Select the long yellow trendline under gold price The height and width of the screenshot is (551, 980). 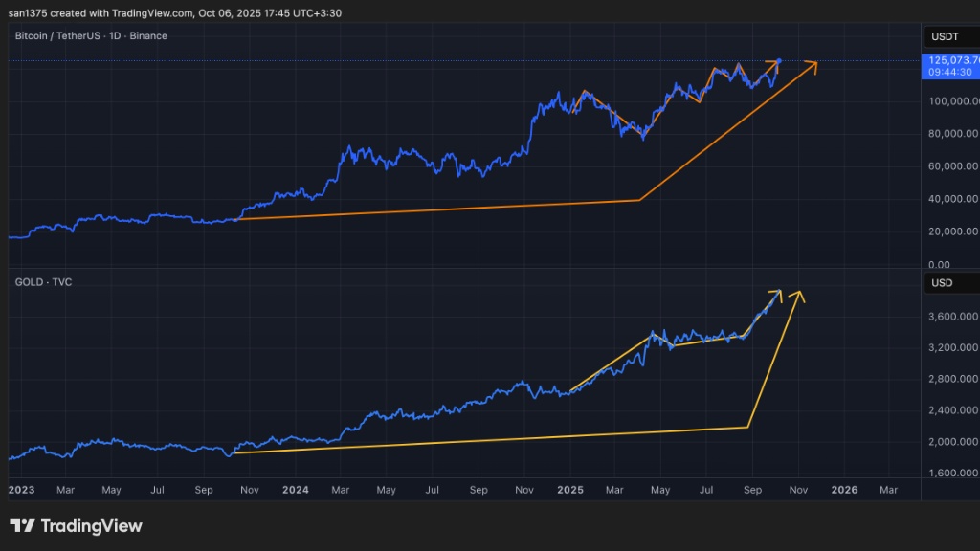coord(488,440)
